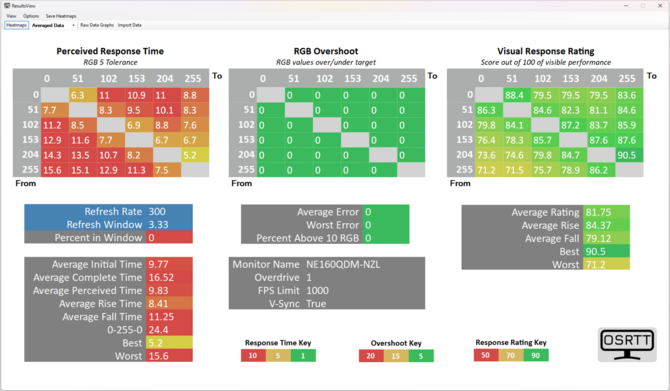Open the View menu
Image resolution: width=670 pixels, height=391 pixels.
pos(12,16)
